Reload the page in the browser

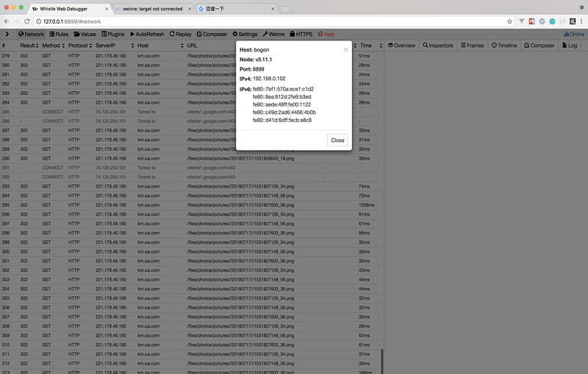pos(27,21)
